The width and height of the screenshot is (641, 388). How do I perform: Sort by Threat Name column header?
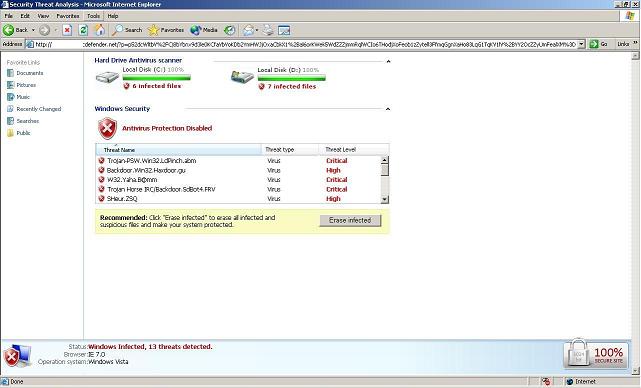pyautogui.click(x=178, y=150)
